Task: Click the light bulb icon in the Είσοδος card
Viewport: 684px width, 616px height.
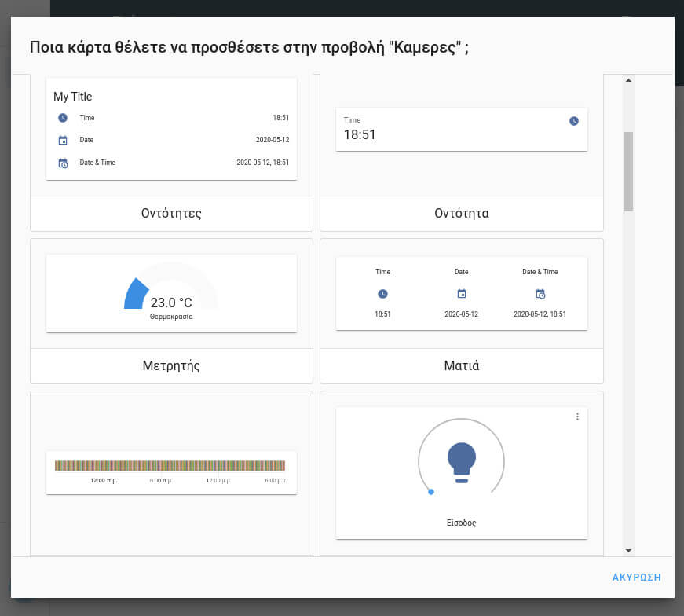Action: click(x=462, y=462)
